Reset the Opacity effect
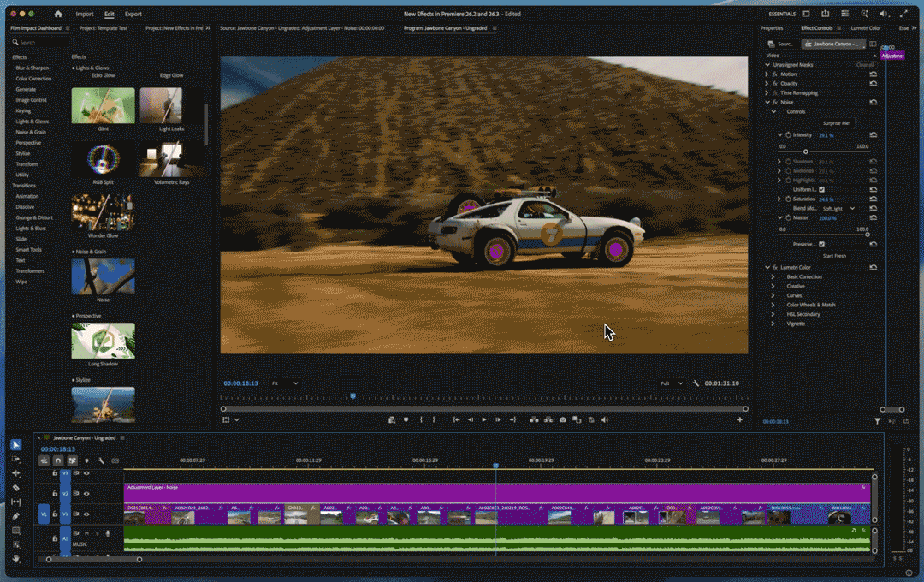The image size is (924, 582). tap(874, 84)
